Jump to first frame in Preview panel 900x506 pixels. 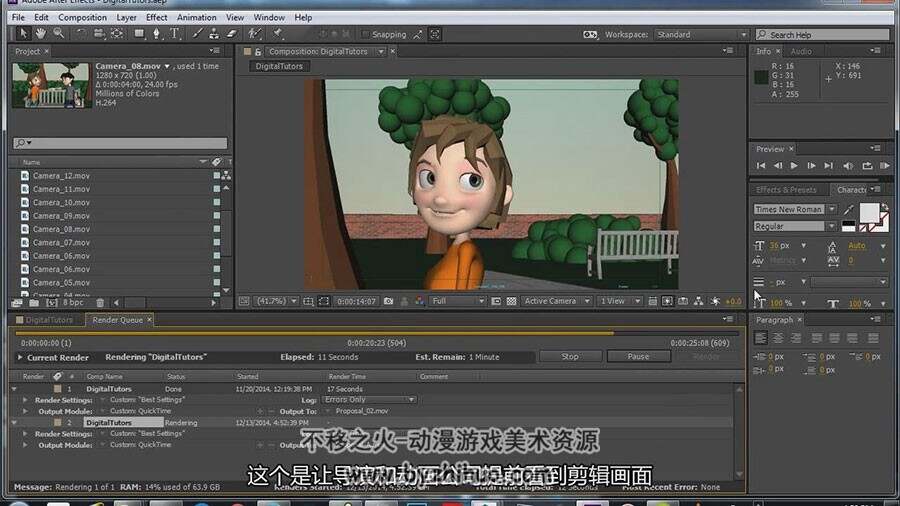click(761, 166)
